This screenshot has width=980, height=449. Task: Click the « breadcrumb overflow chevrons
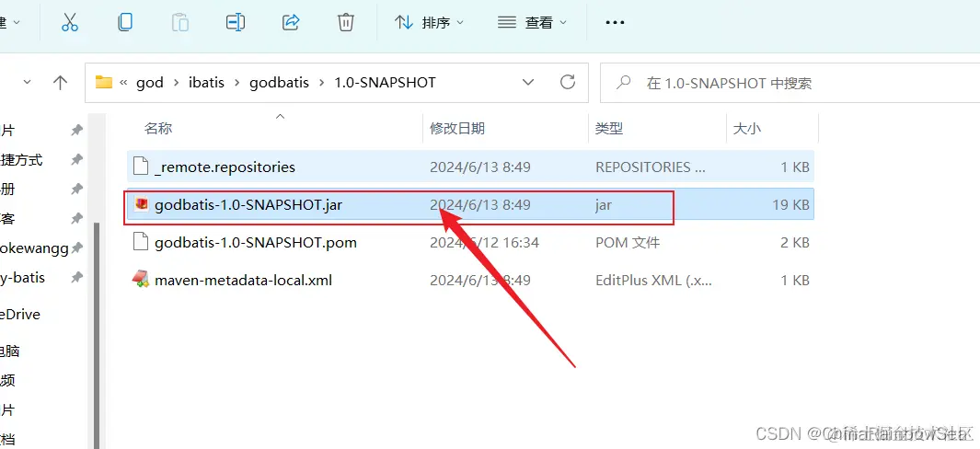[123, 83]
